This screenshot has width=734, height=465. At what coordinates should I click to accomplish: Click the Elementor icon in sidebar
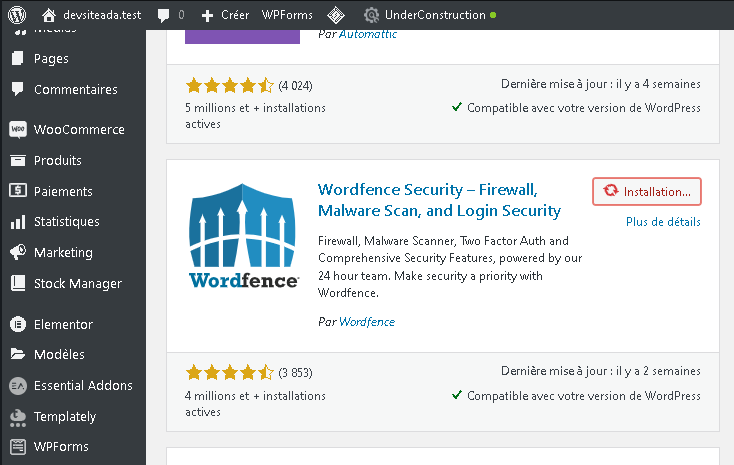[x=17, y=325]
